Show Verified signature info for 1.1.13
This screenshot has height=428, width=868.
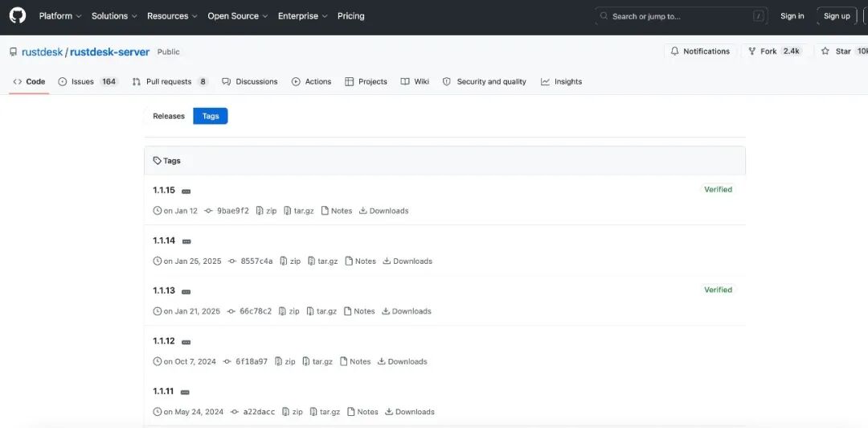[718, 290]
